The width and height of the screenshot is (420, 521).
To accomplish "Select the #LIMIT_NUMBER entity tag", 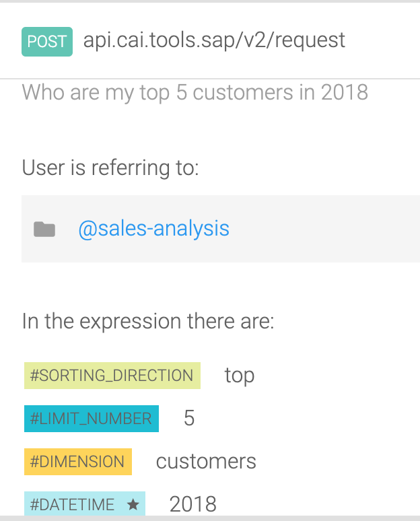I will [x=91, y=419].
